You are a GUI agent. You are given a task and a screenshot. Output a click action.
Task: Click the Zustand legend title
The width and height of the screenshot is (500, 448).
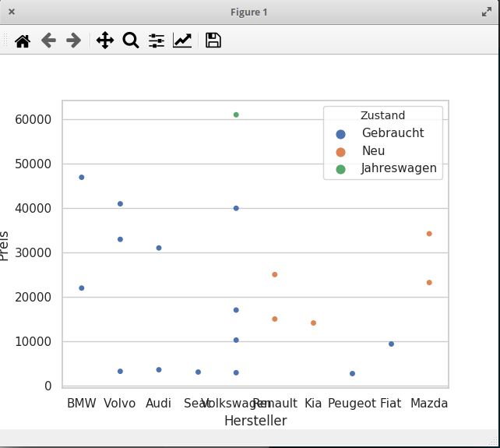[382, 115]
